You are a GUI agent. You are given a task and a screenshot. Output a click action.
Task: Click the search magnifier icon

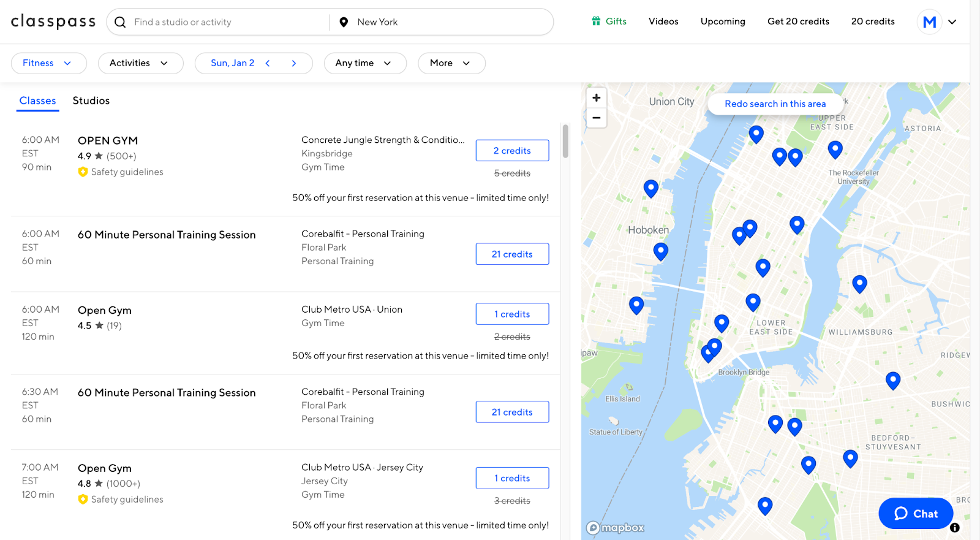coord(121,22)
